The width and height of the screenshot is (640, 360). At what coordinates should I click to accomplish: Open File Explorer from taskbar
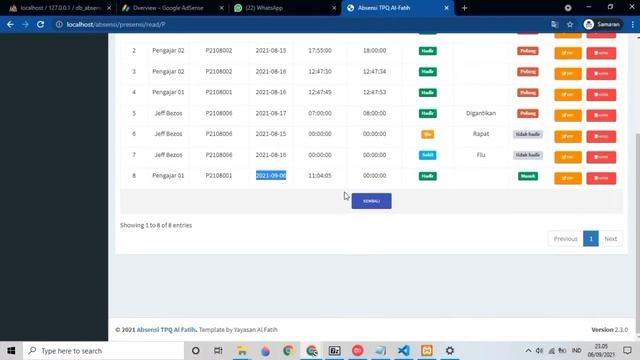(x=242, y=351)
